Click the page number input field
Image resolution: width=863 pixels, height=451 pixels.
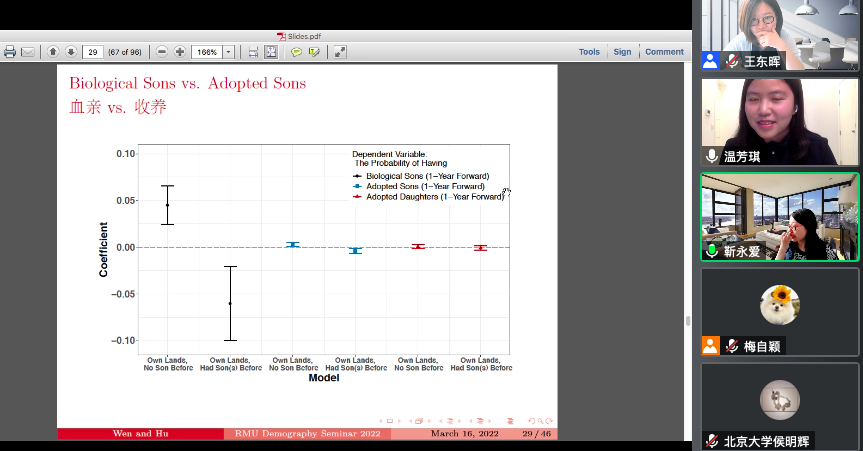tap(93, 52)
